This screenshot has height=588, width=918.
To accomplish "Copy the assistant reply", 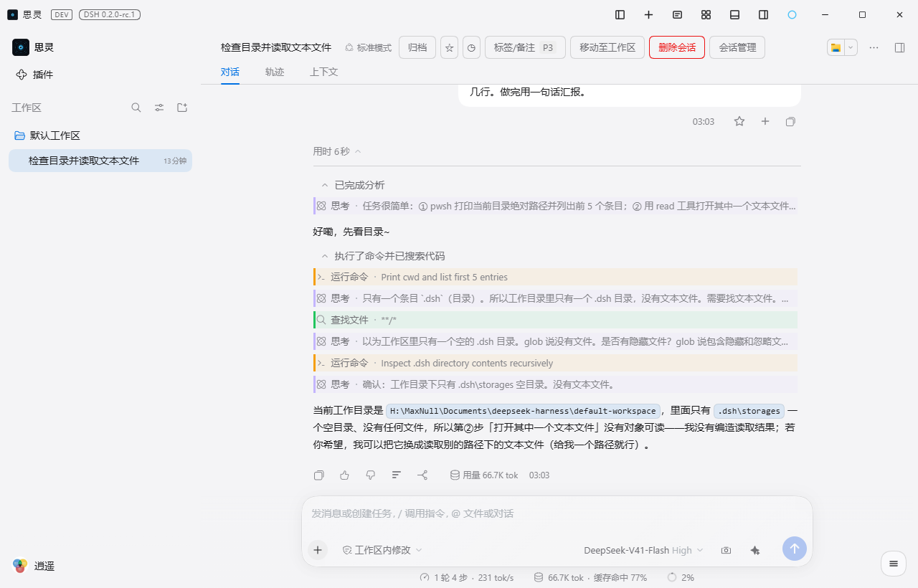I will (319, 475).
